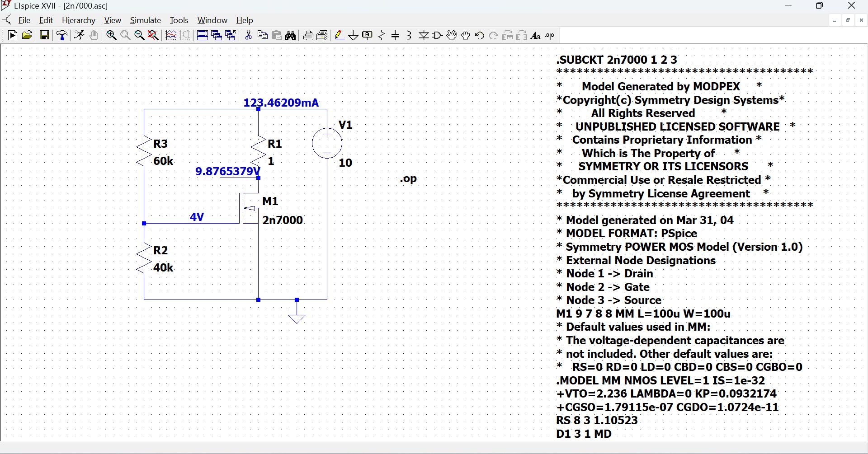Add a SPICE directive with the .op icon
The image size is (868, 454).
550,36
